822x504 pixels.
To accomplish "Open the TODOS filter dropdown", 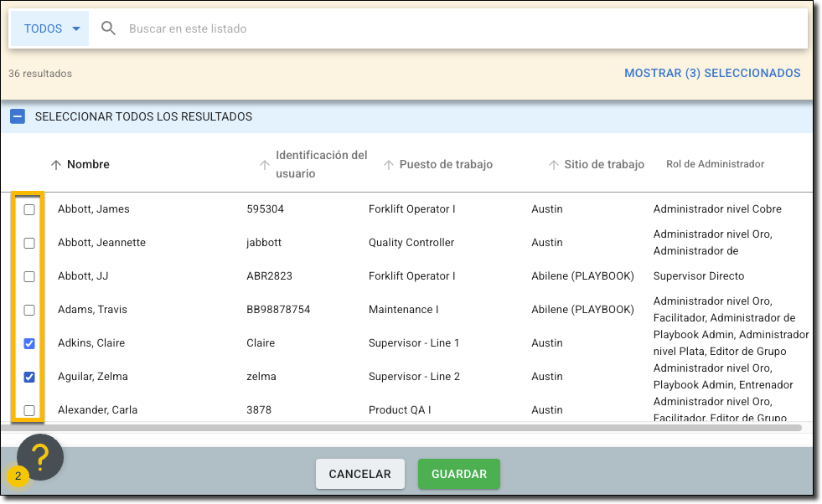I will coord(52,28).
